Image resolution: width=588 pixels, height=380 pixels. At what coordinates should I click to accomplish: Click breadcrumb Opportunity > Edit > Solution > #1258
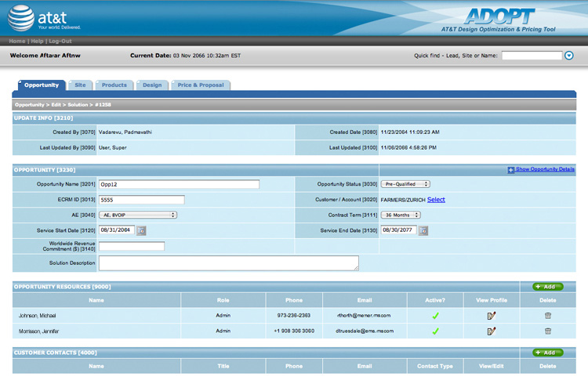coord(63,105)
